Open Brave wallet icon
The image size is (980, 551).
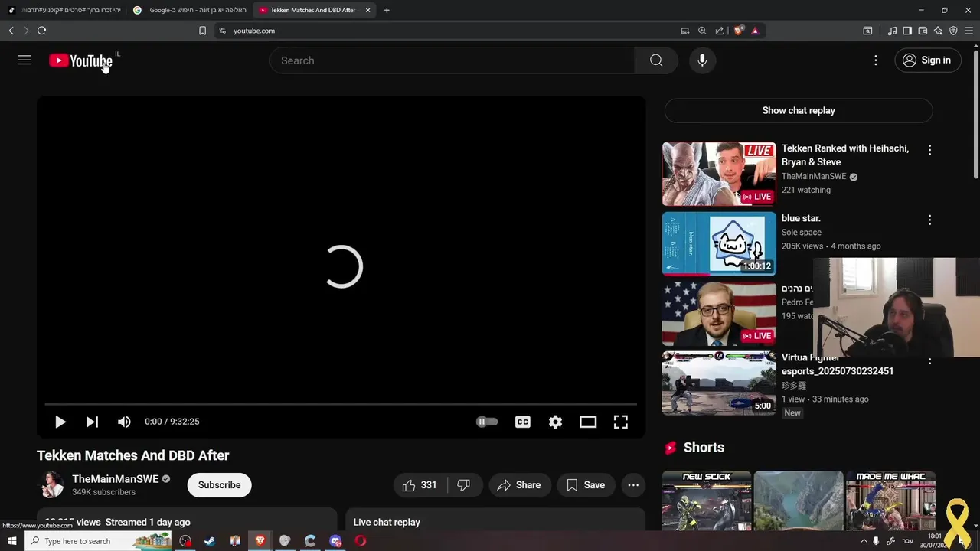(923, 31)
